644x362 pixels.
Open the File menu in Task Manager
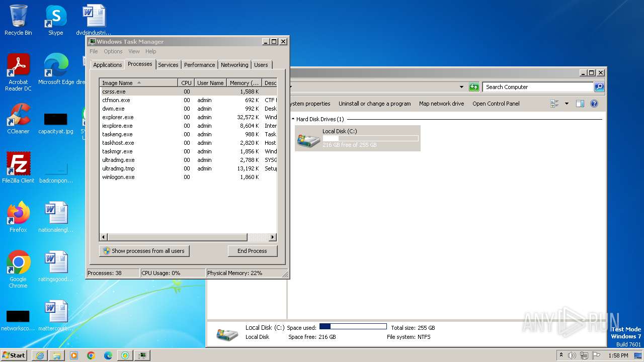[94, 51]
